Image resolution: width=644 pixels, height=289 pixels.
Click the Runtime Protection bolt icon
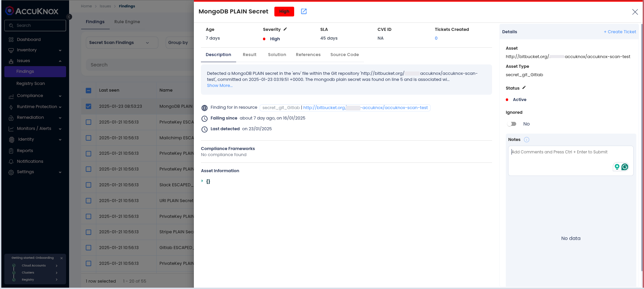[11, 107]
